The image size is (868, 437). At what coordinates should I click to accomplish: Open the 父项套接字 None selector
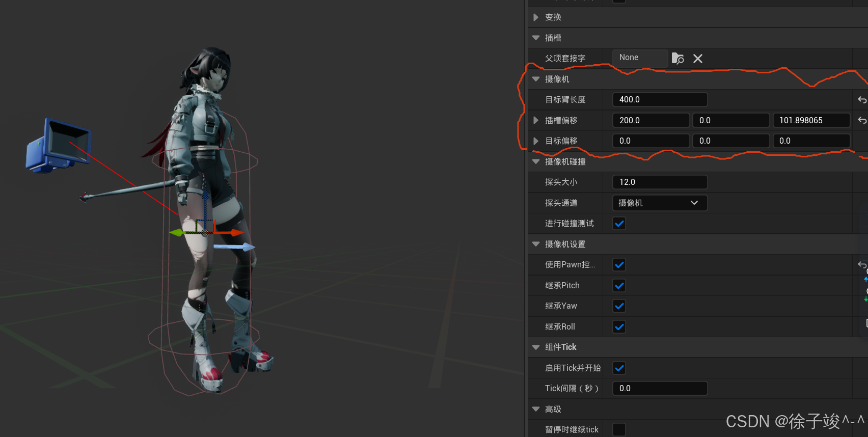(640, 58)
